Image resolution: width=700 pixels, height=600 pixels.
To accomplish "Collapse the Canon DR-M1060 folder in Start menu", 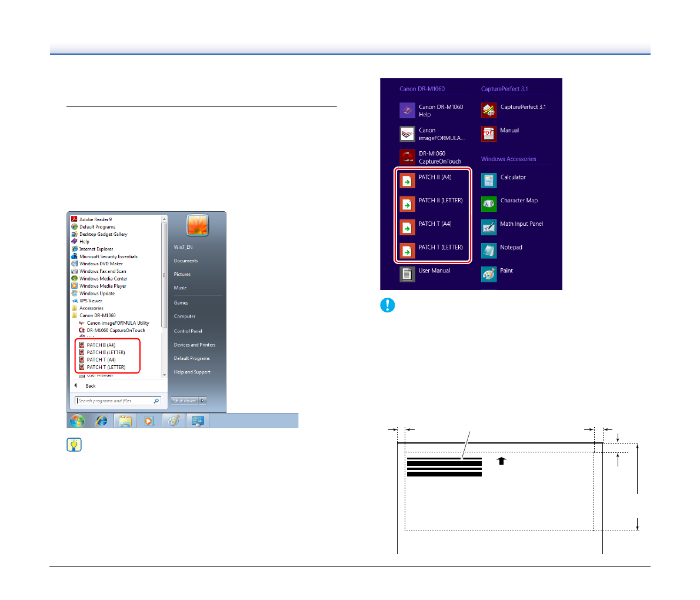I will point(97,315).
